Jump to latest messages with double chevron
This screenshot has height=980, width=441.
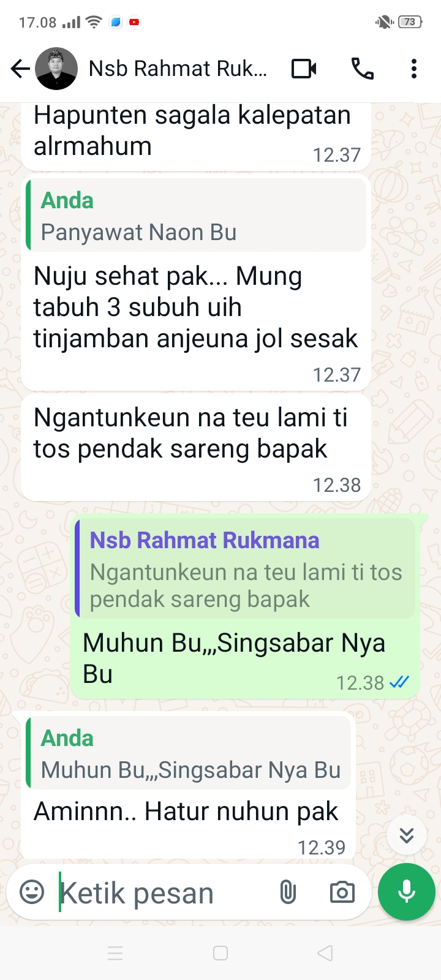click(x=407, y=835)
